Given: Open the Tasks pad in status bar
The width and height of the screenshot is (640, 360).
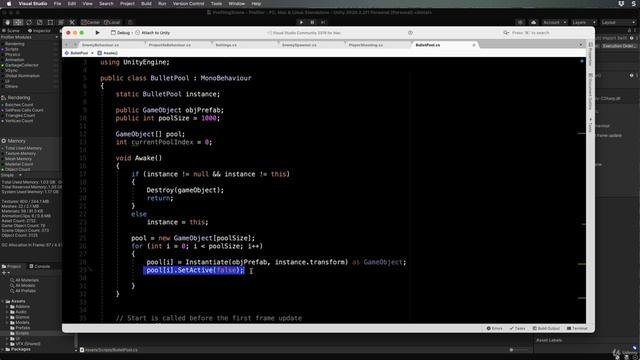Looking at the screenshot, I should (518, 328).
